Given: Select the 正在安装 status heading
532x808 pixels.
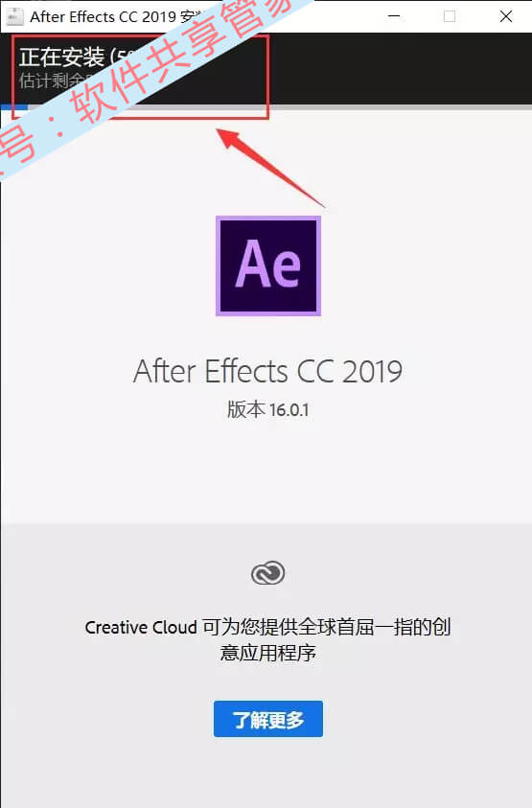Looking at the screenshot, I should (x=62, y=57).
